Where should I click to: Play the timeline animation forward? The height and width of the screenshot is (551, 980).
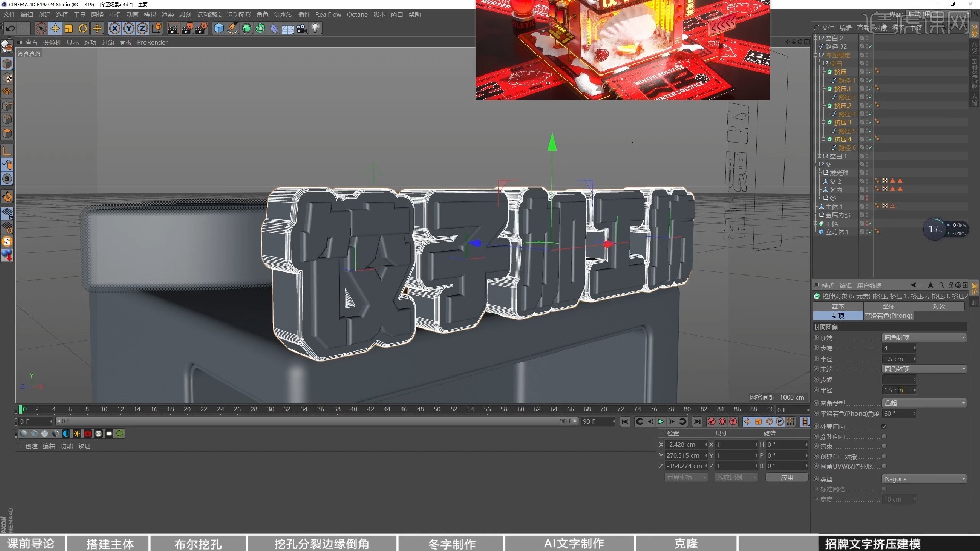[x=661, y=422]
